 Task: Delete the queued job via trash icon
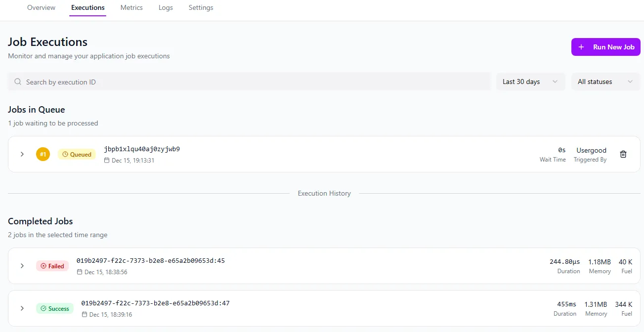[623, 154]
